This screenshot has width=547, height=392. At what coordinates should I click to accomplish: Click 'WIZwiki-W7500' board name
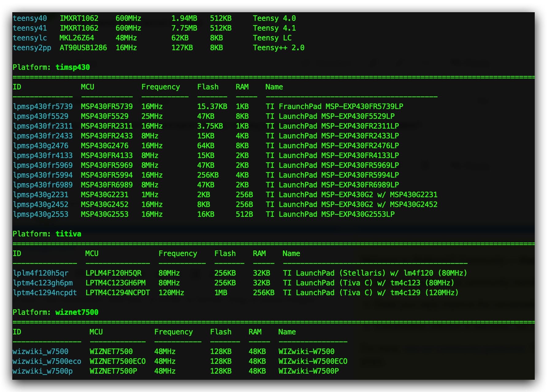307,352
